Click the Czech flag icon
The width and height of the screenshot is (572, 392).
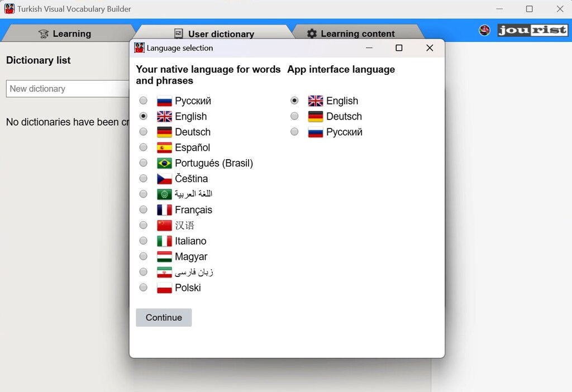pyautogui.click(x=165, y=179)
